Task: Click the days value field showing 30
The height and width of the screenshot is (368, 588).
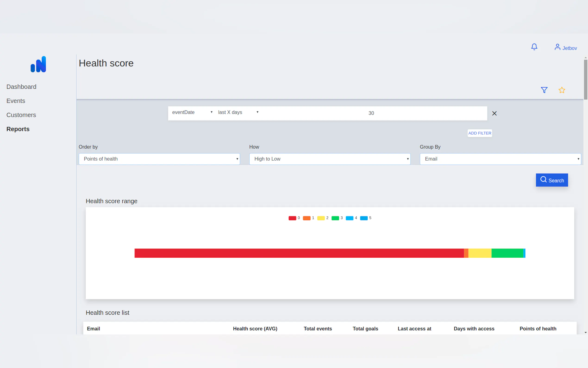Action: click(371, 113)
